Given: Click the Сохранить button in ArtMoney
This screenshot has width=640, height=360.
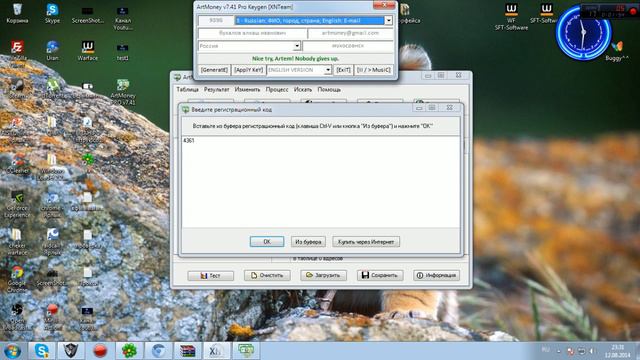Looking at the screenshot, I should click(x=380, y=276).
